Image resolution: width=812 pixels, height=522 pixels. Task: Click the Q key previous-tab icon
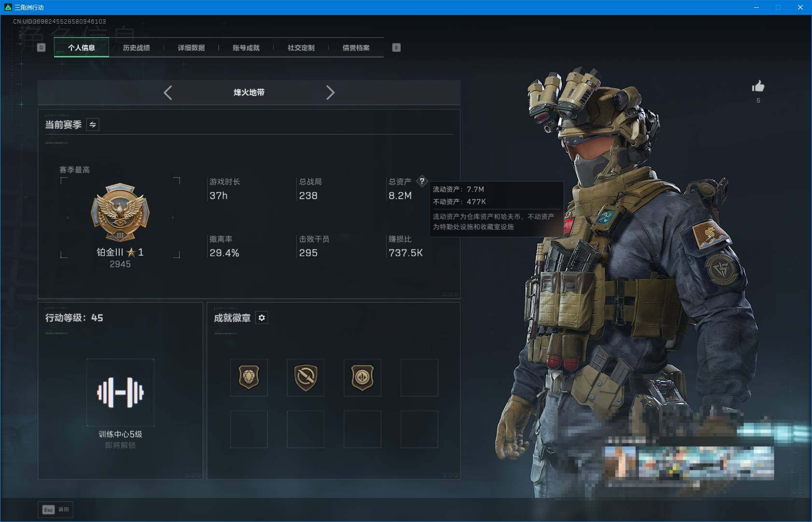pos(42,47)
